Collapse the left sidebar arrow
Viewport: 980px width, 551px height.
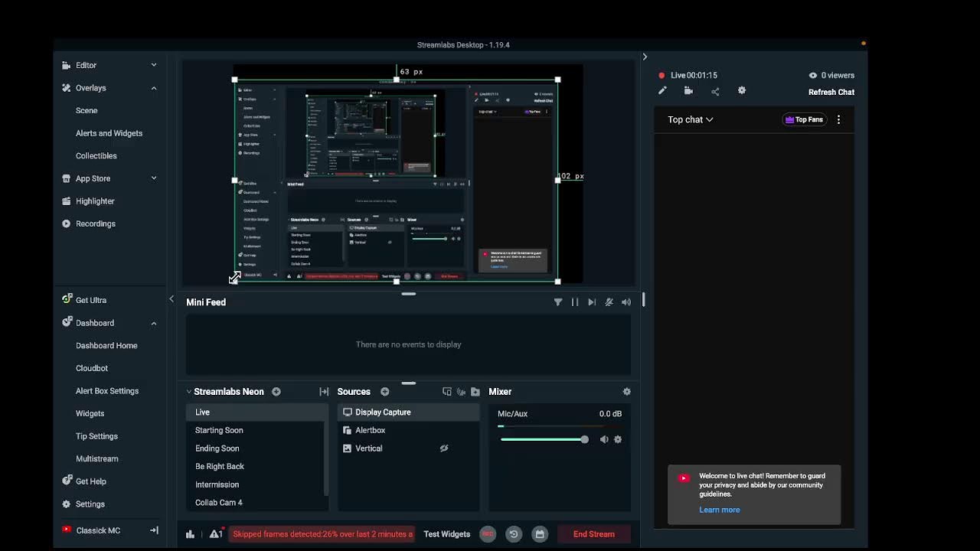coord(171,299)
